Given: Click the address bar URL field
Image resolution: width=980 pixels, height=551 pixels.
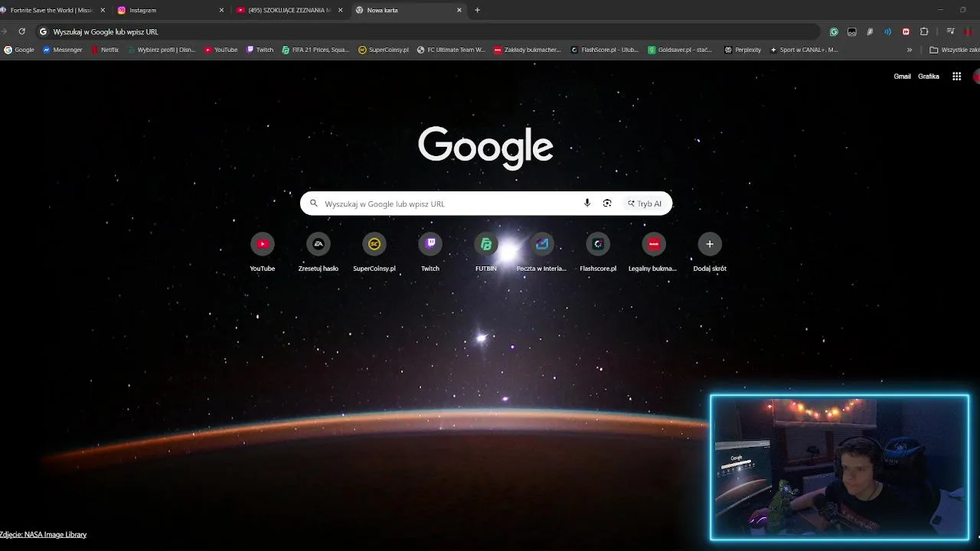Looking at the screenshot, I should [429, 31].
